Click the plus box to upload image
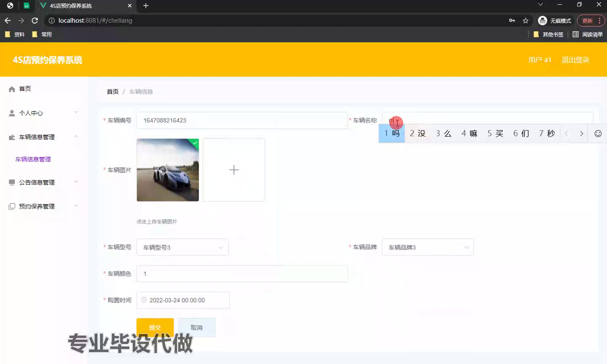607x364 pixels. point(234,170)
